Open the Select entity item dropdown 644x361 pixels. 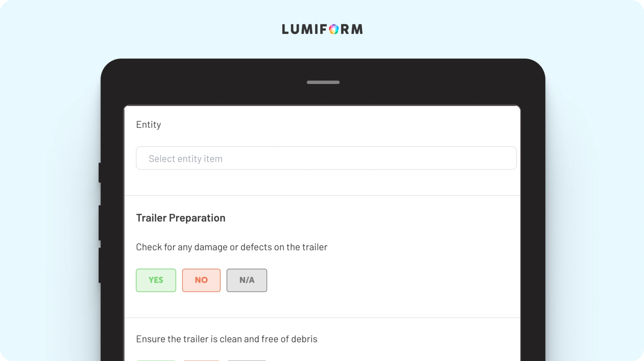[326, 158]
